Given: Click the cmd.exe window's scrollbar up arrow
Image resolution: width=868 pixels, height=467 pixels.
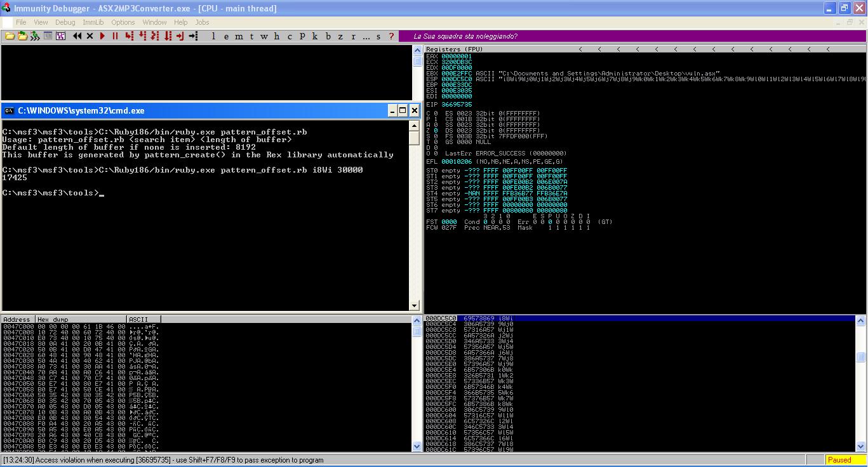Looking at the screenshot, I should [414, 126].
